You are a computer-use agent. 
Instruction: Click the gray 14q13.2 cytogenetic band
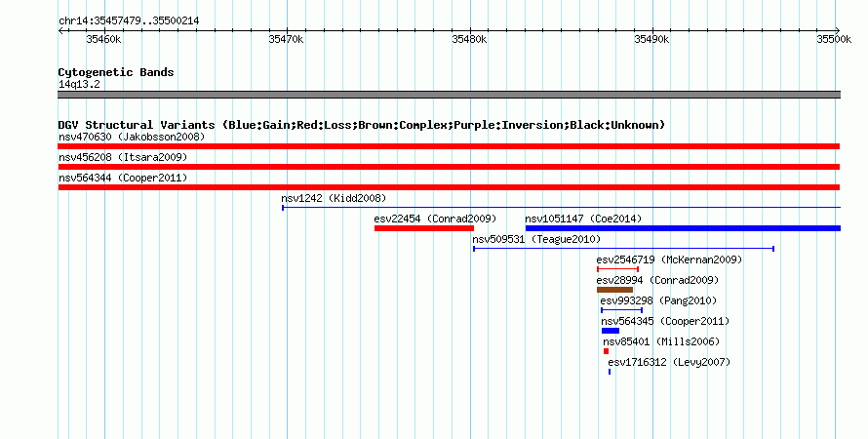(449, 95)
